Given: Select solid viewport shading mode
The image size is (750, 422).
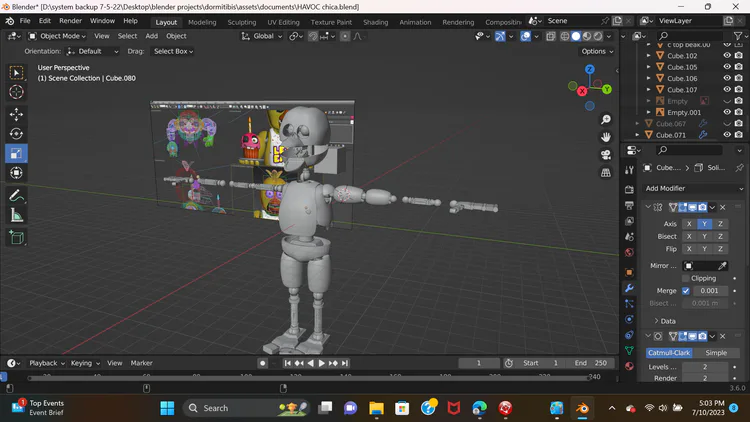Looking at the screenshot, I should (576, 36).
